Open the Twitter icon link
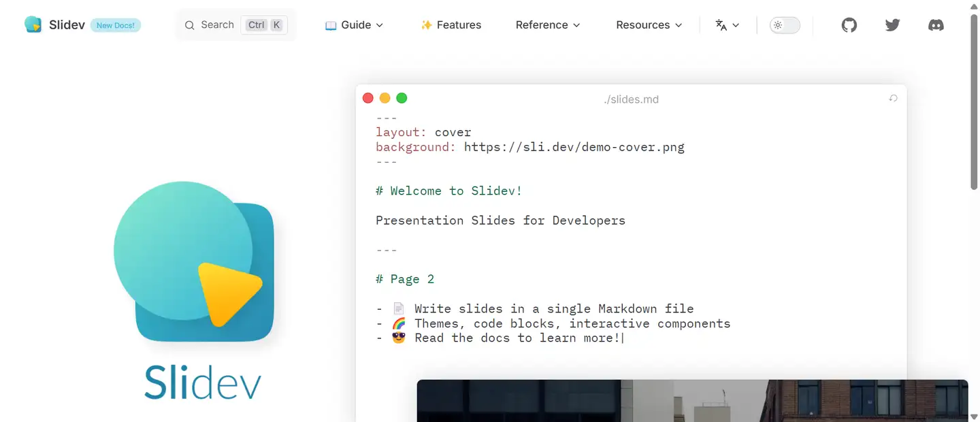 click(893, 25)
